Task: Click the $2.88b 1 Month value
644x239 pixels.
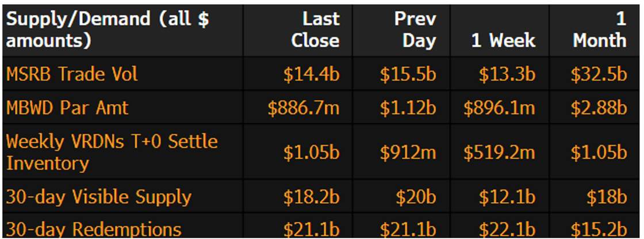Action: (x=599, y=107)
